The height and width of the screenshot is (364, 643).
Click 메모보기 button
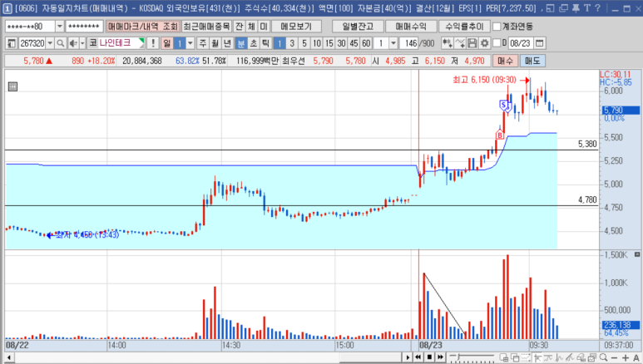tap(296, 27)
